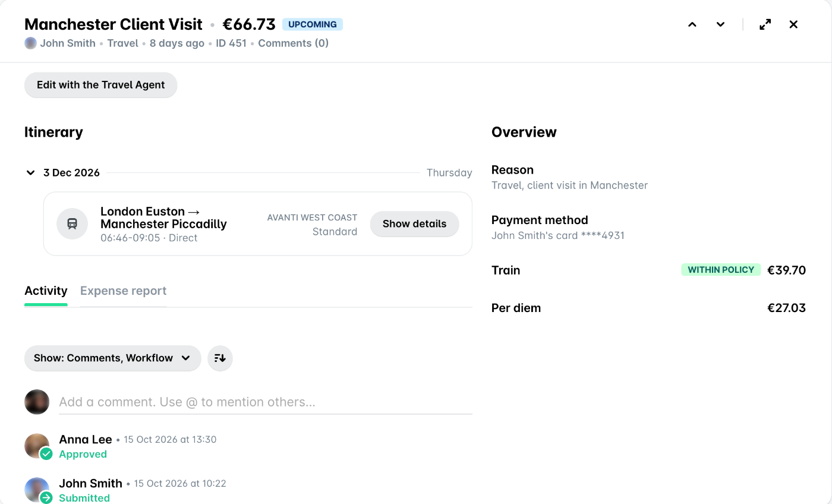
Task: Open the Expense report tab
Action: 123,291
